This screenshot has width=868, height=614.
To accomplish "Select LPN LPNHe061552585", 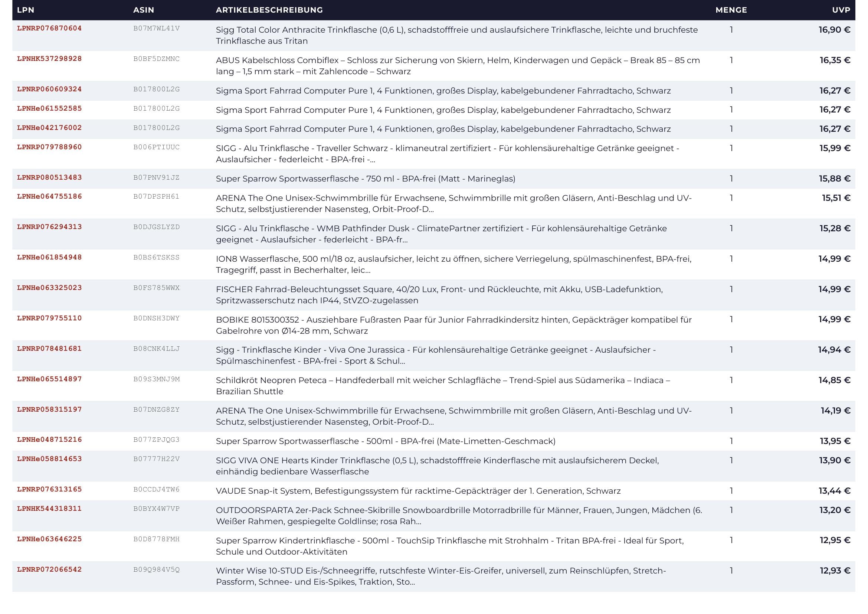I will coord(49,108).
